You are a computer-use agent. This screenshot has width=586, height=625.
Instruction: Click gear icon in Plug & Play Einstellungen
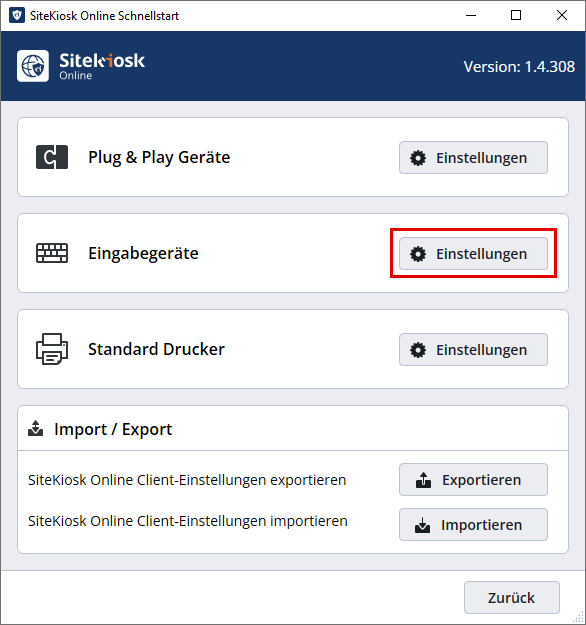coord(418,158)
